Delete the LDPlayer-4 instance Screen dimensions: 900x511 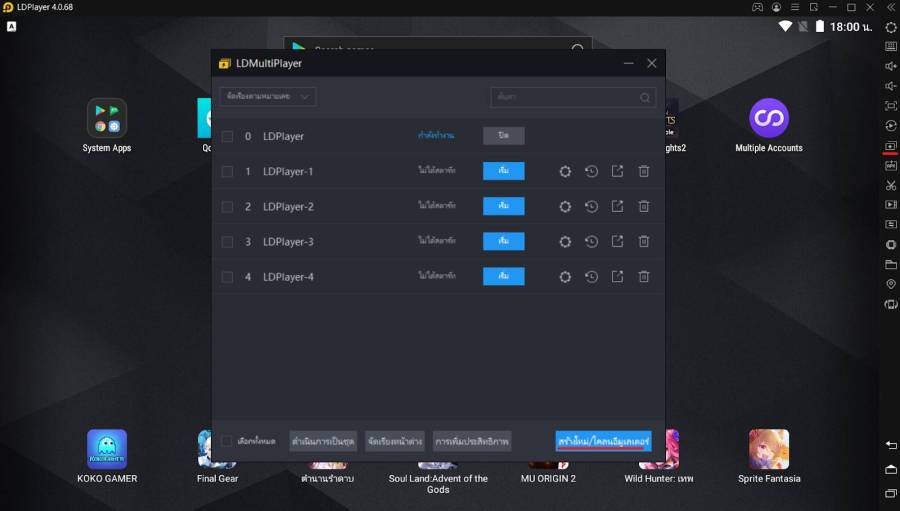coord(644,277)
